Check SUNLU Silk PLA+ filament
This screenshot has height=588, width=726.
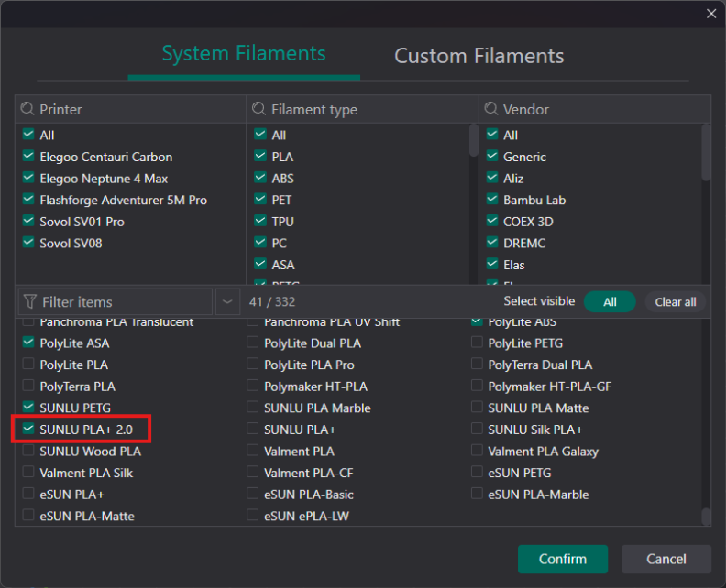[477, 430]
